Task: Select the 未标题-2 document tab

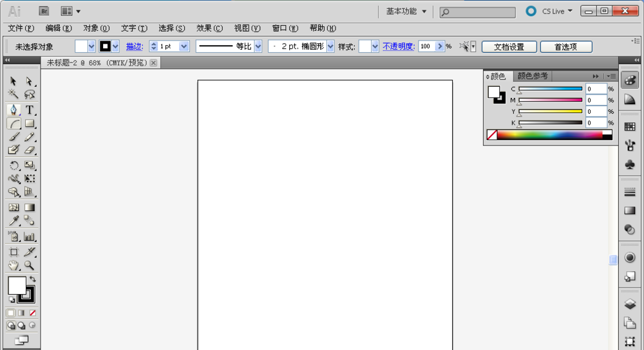Action: tap(97, 63)
